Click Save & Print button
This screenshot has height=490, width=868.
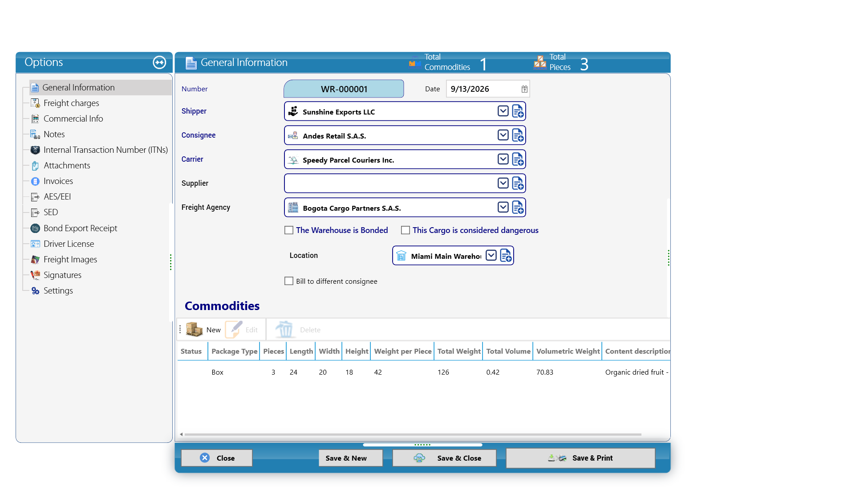[x=580, y=458]
